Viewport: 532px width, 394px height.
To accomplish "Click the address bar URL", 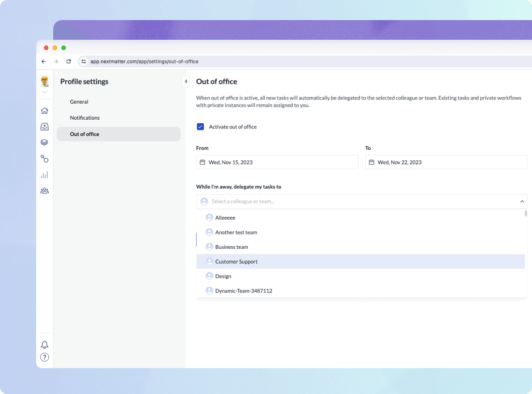I will pyautogui.click(x=144, y=61).
